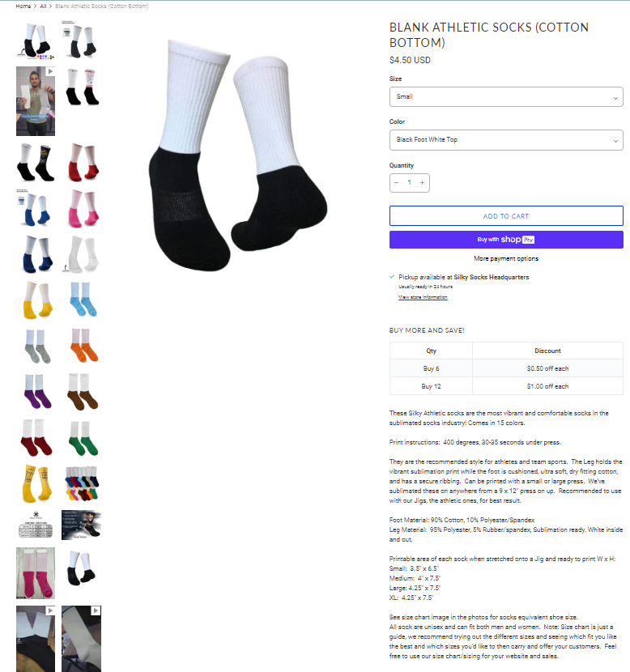This screenshot has height=672, width=630.
Task: Select the yellow foot sock thumbnail
Action: click(x=36, y=300)
